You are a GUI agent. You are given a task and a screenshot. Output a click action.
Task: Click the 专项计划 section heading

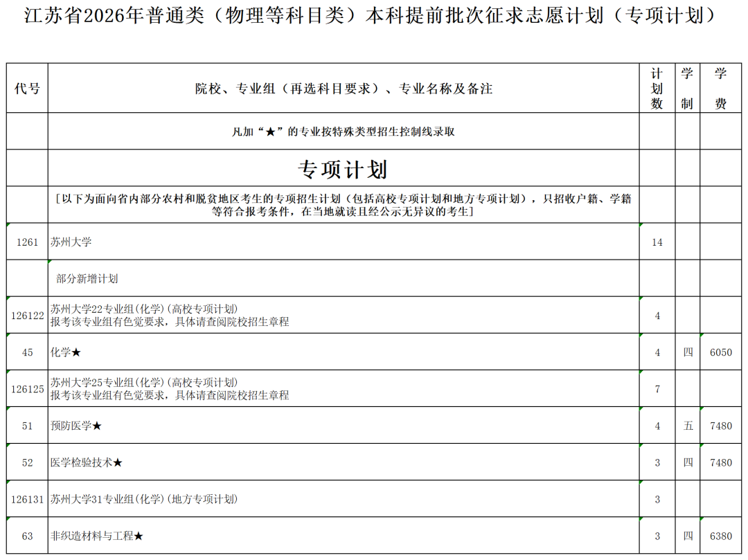[343, 169]
